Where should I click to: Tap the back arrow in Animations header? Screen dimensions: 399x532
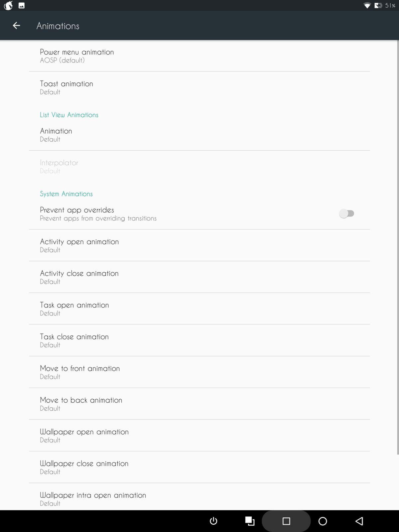[16, 26]
